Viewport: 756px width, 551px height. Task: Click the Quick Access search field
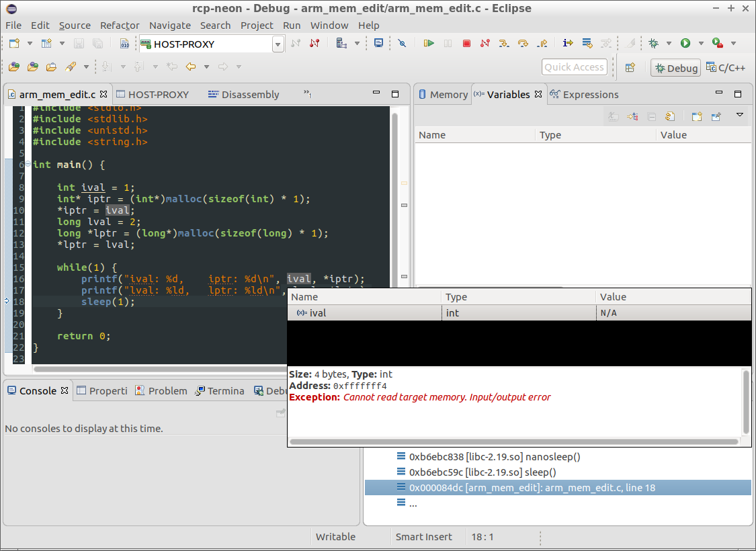click(574, 67)
